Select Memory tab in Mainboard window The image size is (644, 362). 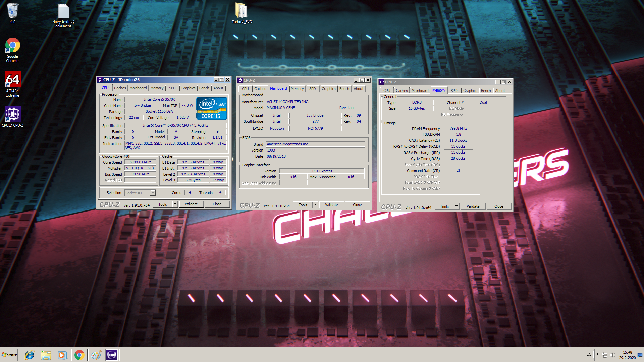tap(297, 89)
